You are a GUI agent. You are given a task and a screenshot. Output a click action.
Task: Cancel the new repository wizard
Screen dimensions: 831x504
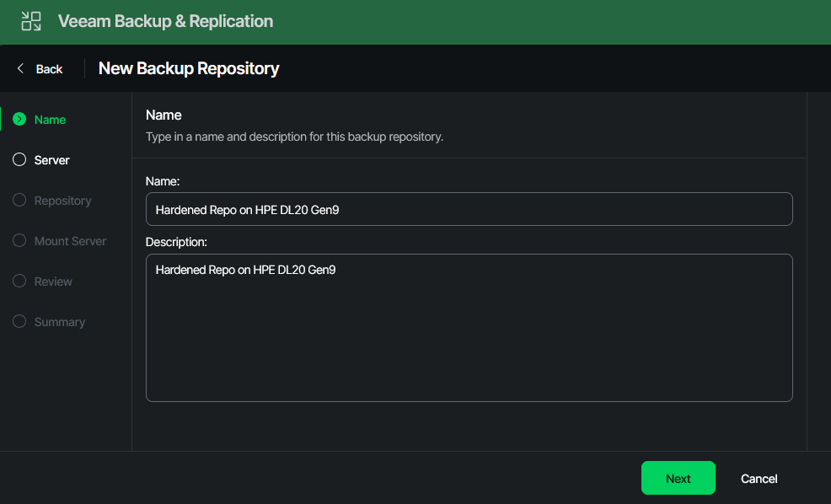[x=759, y=479]
